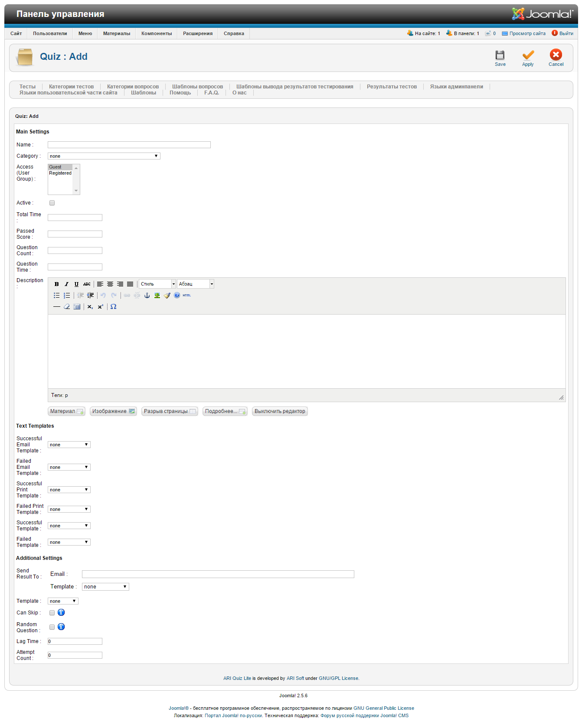
Task: Open the Расширения menu
Action: click(198, 33)
